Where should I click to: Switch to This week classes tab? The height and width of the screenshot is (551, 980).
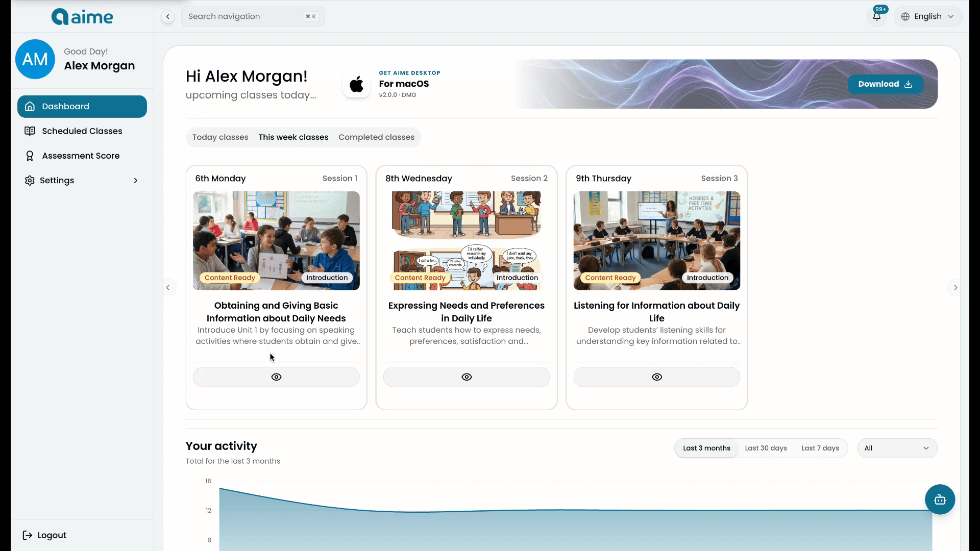(x=293, y=137)
